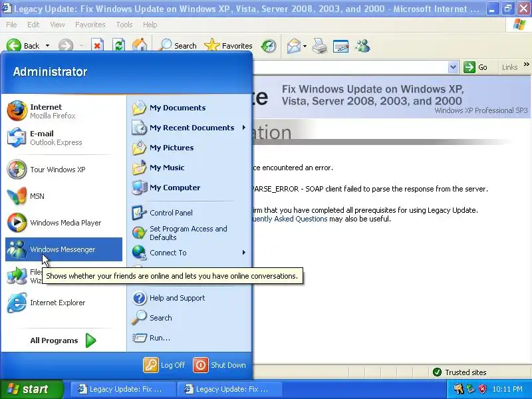532x399 pixels.
Task: Click Trusted sites status bar zone
Action: pos(460,372)
